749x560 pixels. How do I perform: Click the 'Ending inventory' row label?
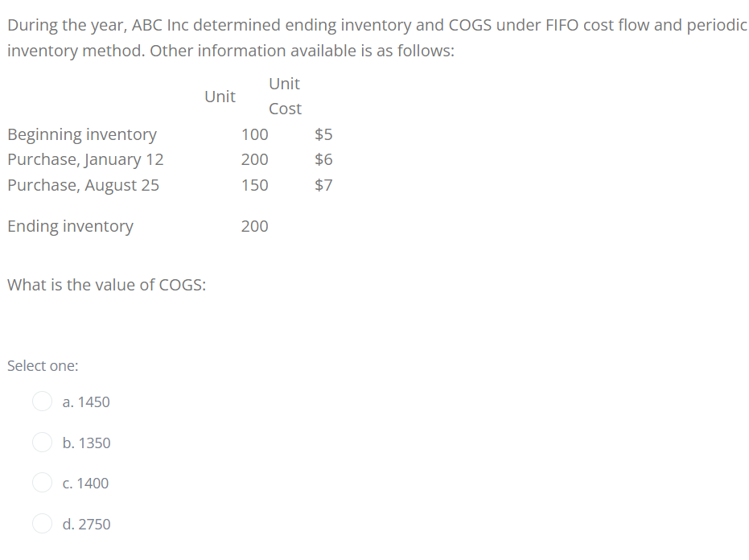pyautogui.click(x=71, y=226)
